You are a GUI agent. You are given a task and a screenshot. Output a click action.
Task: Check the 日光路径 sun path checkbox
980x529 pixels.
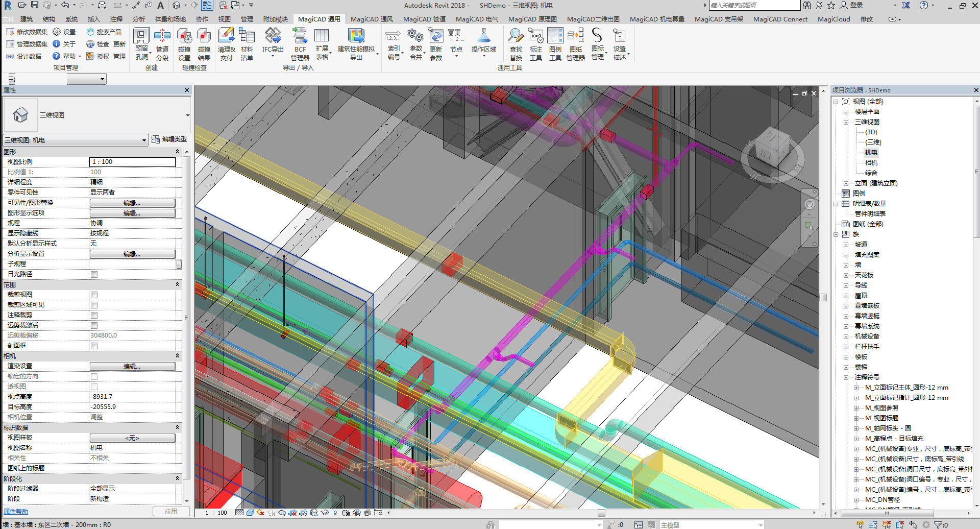click(x=94, y=274)
